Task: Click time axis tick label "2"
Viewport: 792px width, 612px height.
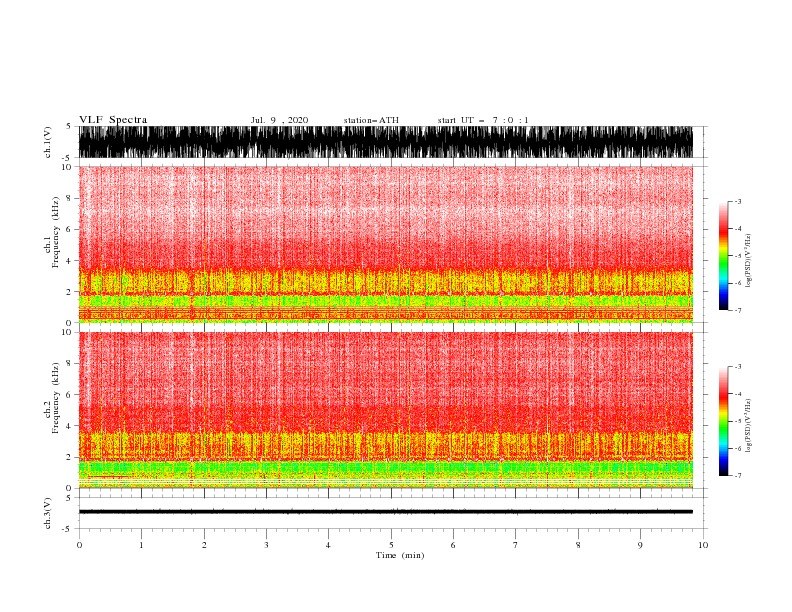Action: (204, 545)
